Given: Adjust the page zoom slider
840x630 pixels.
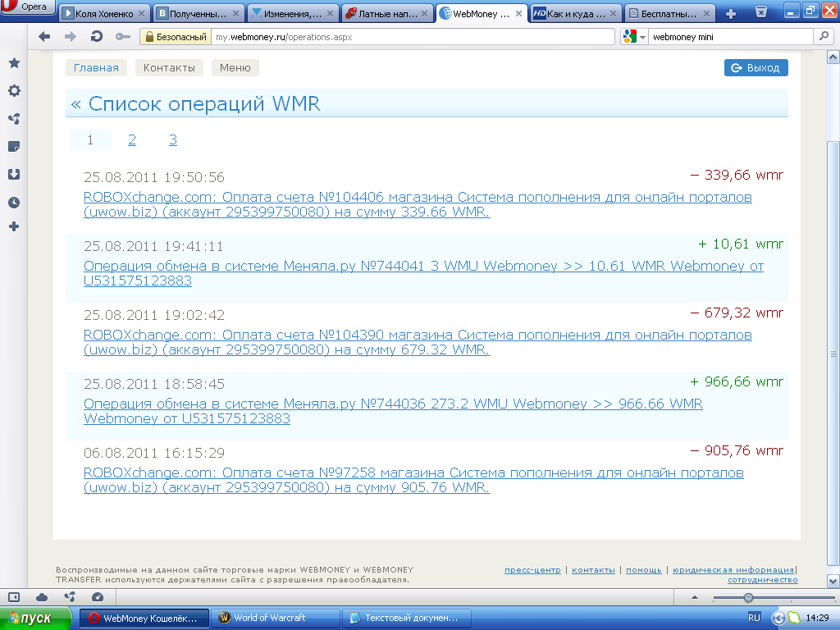Looking at the screenshot, I should click(x=748, y=597).
